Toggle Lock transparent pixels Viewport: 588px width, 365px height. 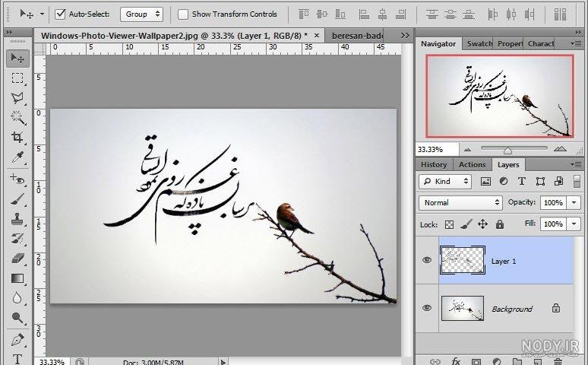point(449,224)
